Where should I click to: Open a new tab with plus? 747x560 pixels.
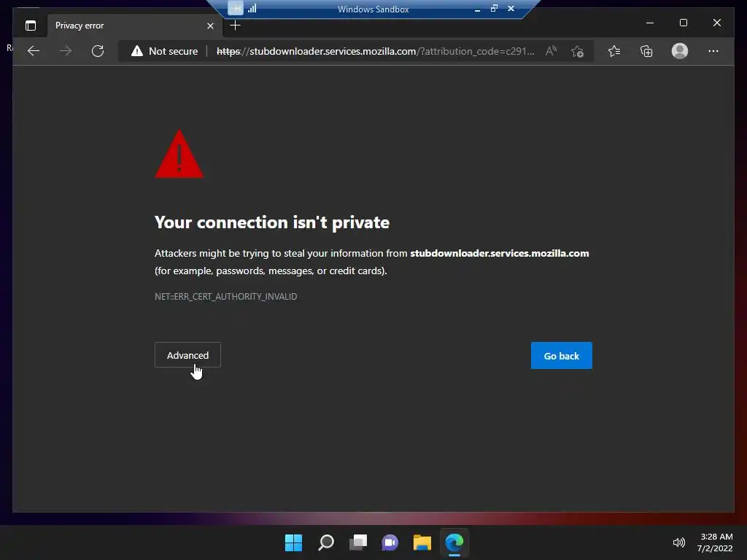(235, 26)
